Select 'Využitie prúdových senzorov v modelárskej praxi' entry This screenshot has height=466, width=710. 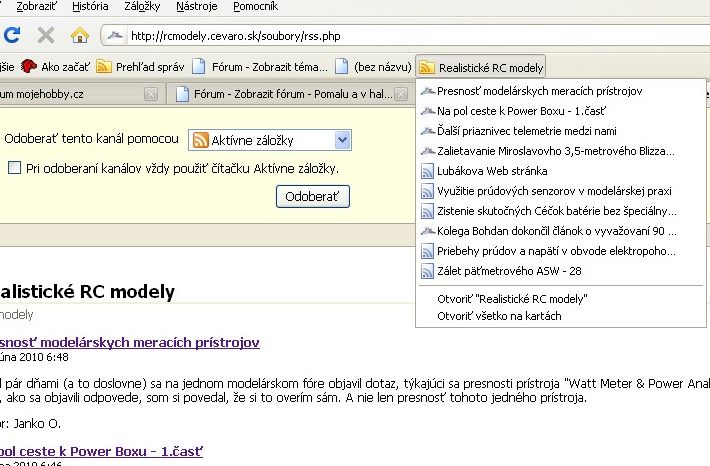(x=561, y=191)
